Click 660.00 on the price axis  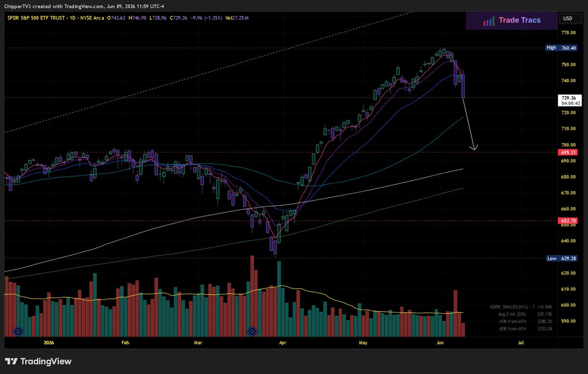tap(568, 209)
